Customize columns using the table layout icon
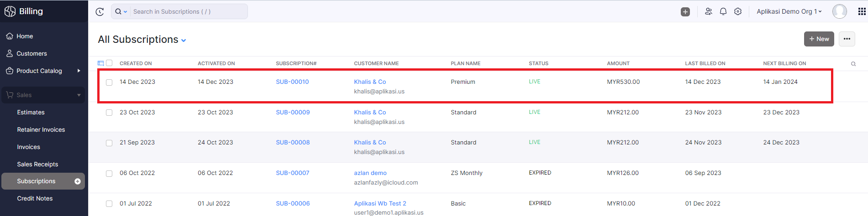 101,63
